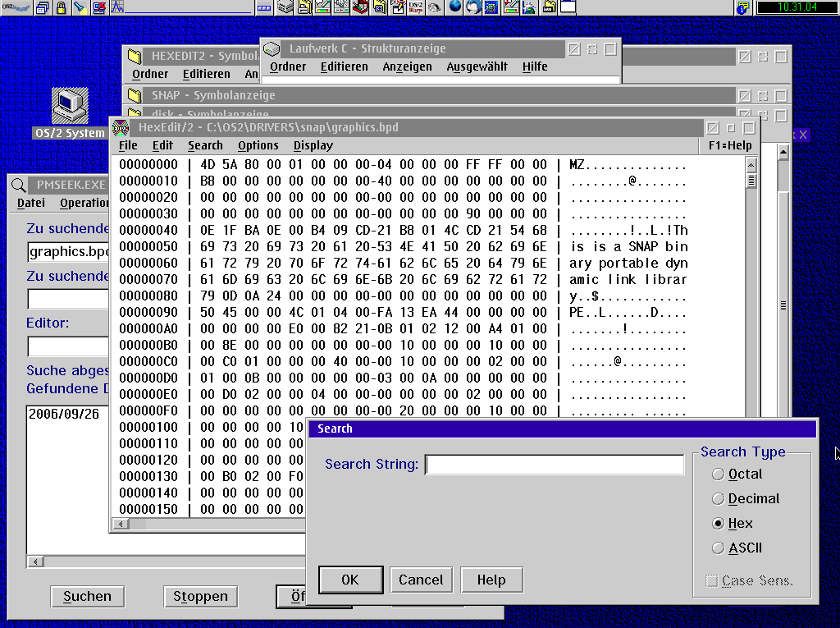This screenshot has width=840, height=628.
Task: Click the information icon beside the clock
Action: pyautogui.click(x=742, y=7)
